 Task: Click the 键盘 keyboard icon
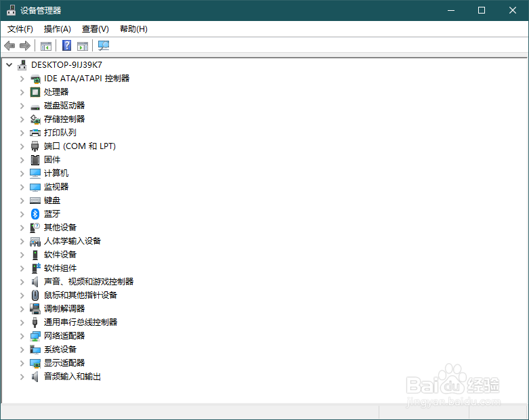coord(35,201)
